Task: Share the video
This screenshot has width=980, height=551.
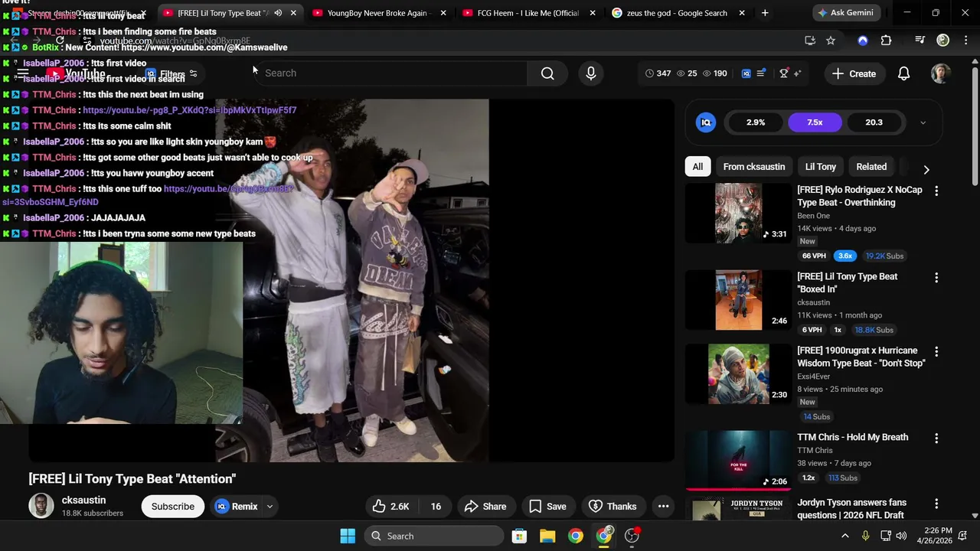Action: pos(485,506)
